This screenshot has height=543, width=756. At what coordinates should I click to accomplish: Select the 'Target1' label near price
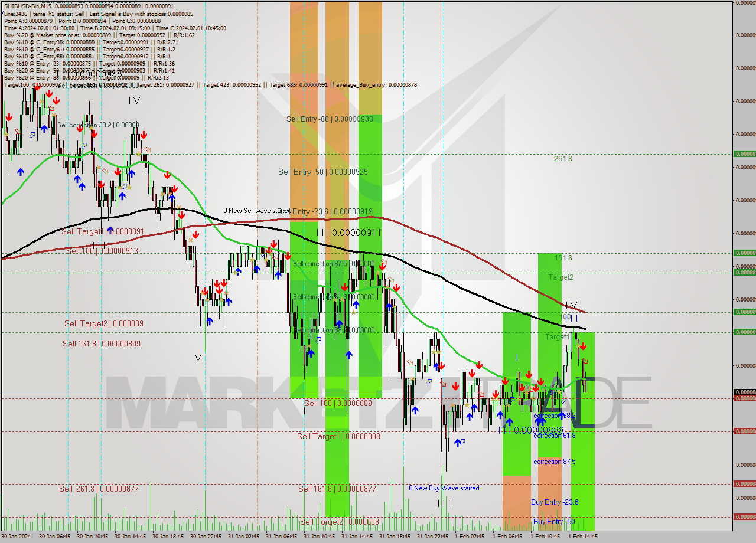click(557, 336)
